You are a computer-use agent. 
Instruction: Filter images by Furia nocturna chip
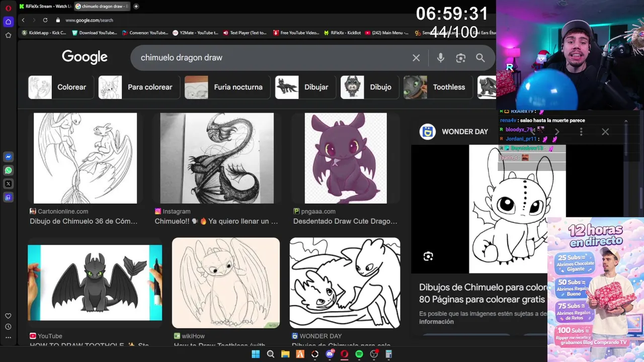click(x=227, y=87)
